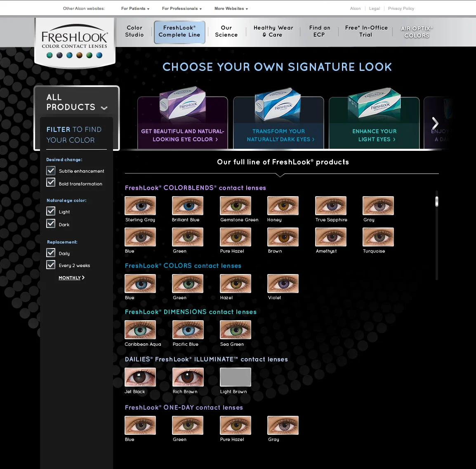This screenshot has width=476, height=469.
Task: Toggle the Light natural eye color checkbox
Action: [x=51, y=211]
